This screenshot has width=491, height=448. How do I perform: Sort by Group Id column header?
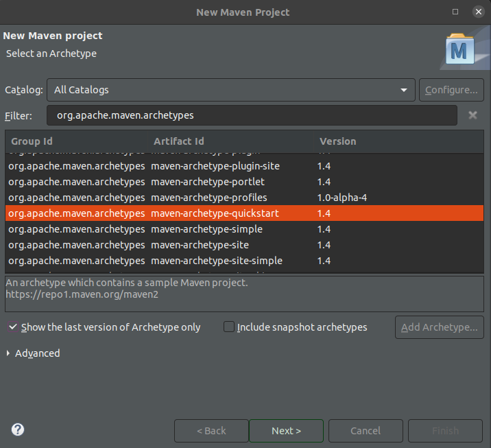[76, 141]
